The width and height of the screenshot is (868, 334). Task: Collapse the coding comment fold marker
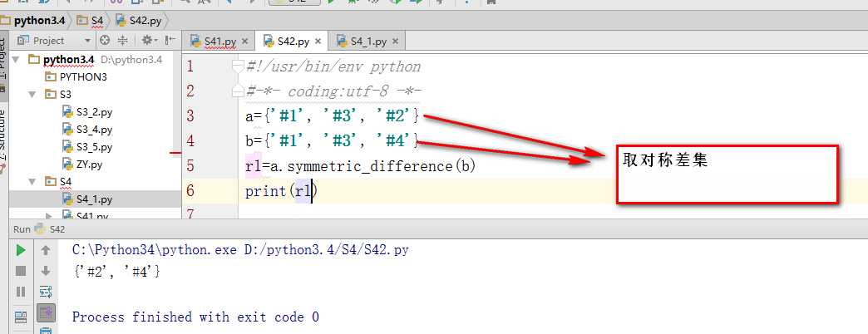coord(238,91)
